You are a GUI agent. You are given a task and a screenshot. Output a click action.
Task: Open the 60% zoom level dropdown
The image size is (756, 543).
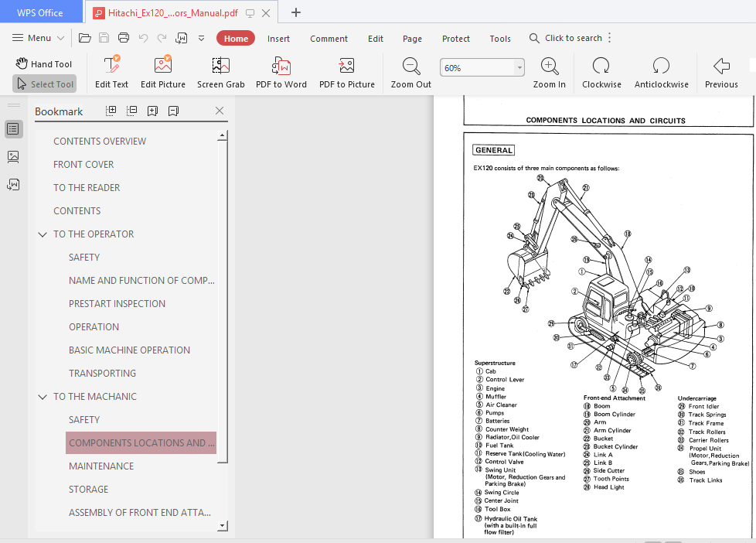[519, 67]
